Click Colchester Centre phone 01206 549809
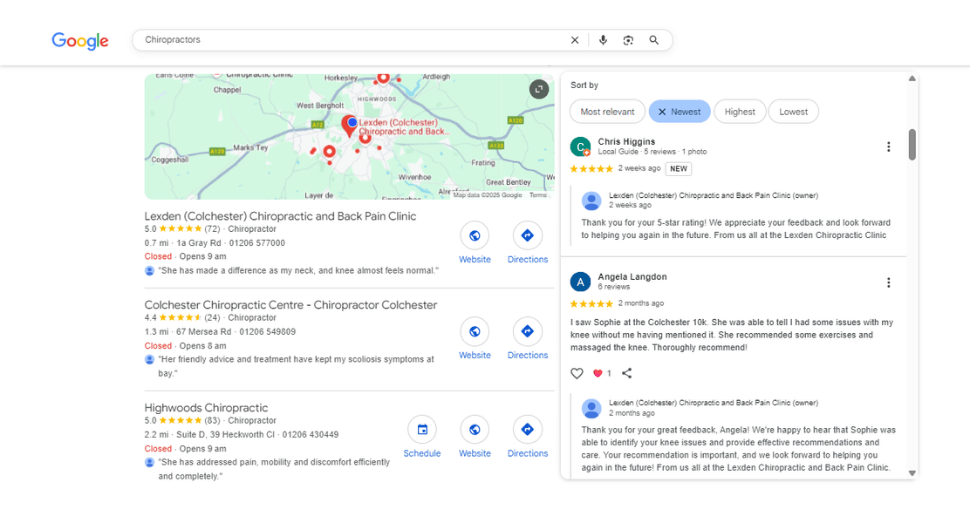 [267, 332]
